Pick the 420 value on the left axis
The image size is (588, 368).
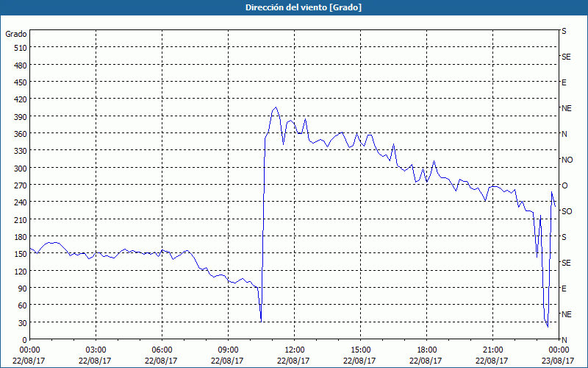pos(21,99)
